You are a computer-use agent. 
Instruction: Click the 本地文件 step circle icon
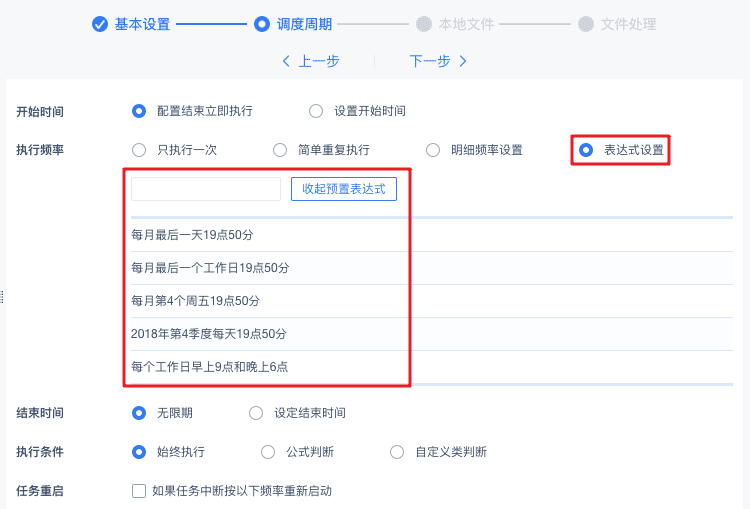point(424,24)
